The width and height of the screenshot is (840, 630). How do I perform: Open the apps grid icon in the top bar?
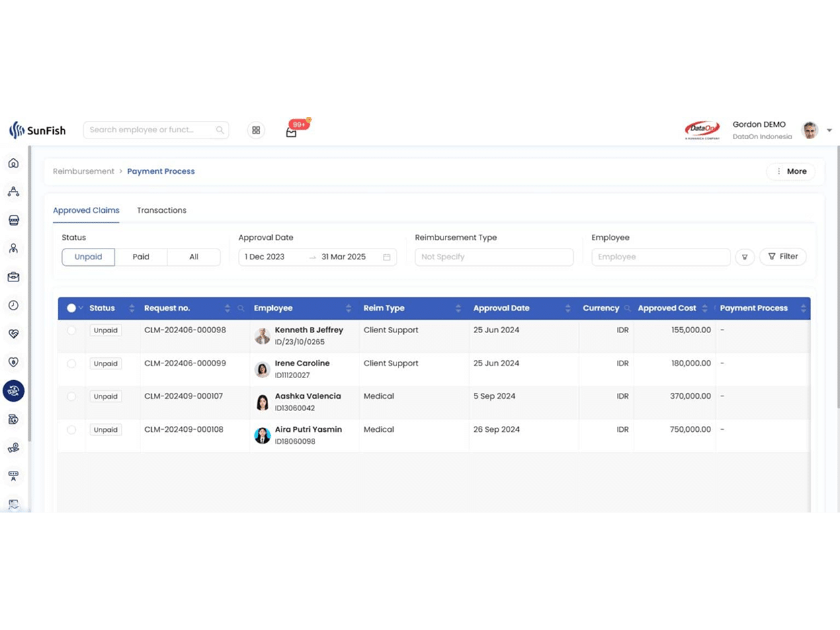[x=256, y=130]
